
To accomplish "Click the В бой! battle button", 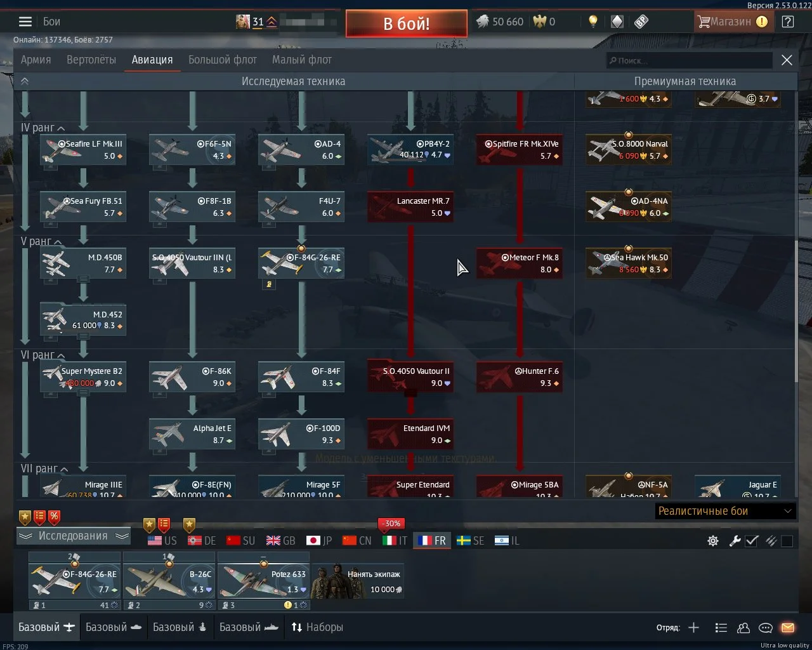I will [x=407, y=23].
